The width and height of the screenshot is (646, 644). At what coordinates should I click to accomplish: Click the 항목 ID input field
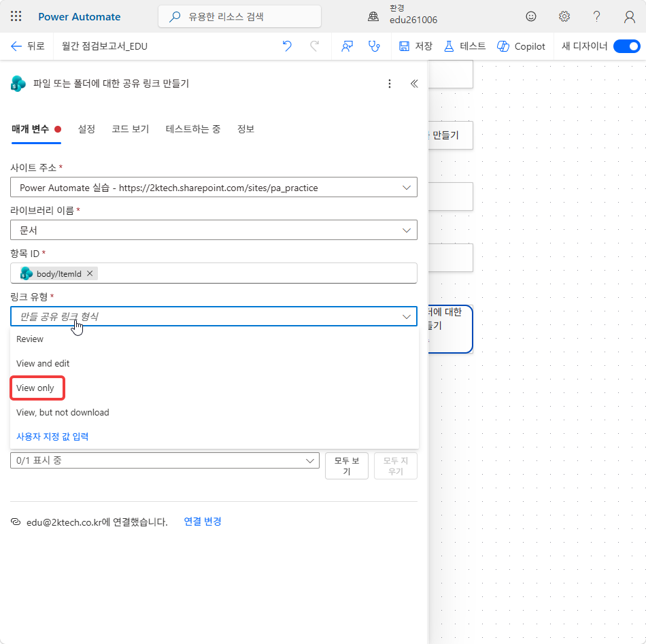[x=214, y=273]
